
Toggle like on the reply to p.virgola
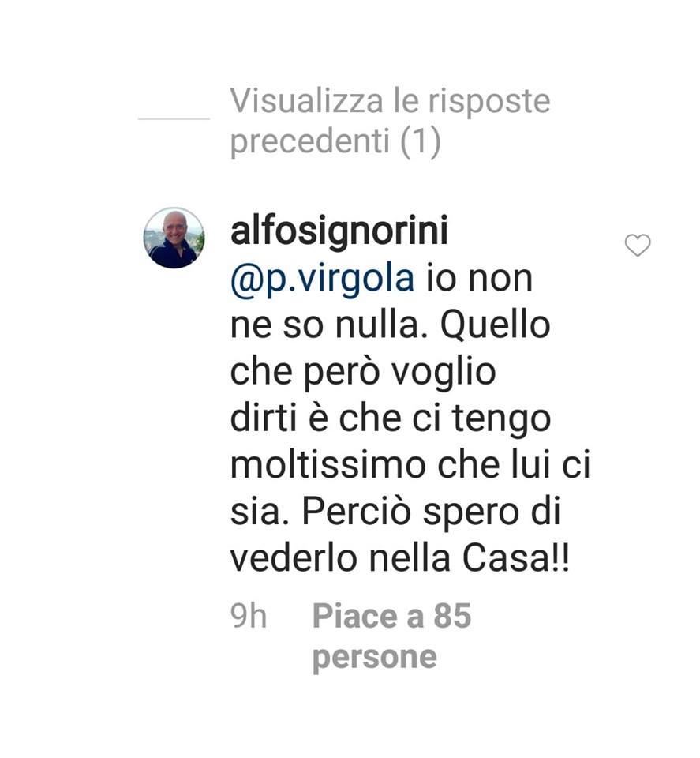click(637, 245)
